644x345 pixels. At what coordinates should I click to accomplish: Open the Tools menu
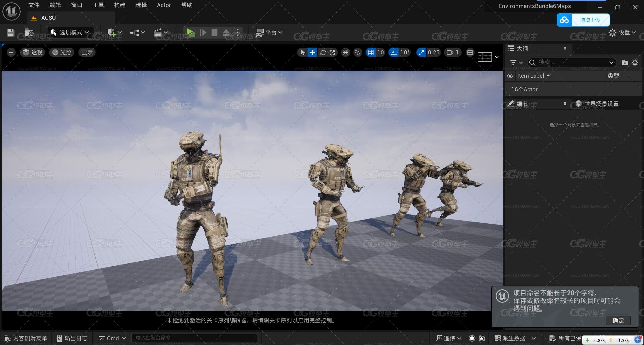pyautogui.click(x=98, y=5)
